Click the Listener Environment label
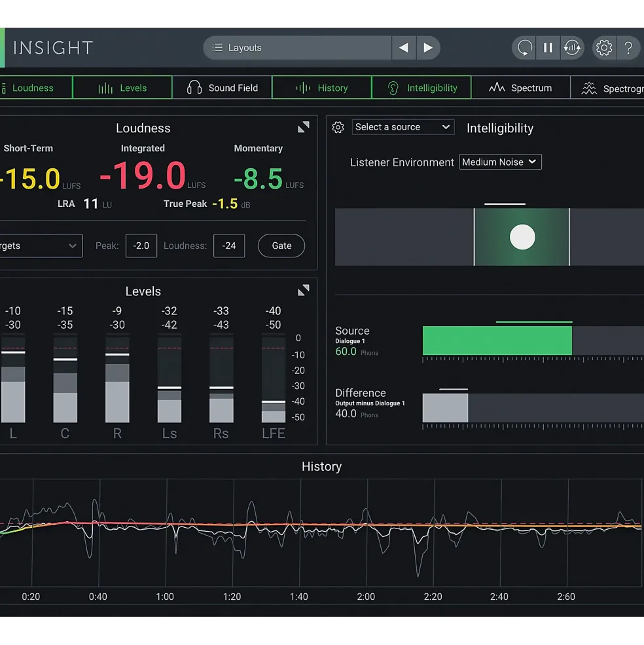Image resolution: width=644 pixels, height=645 pixels. [402, 162]
